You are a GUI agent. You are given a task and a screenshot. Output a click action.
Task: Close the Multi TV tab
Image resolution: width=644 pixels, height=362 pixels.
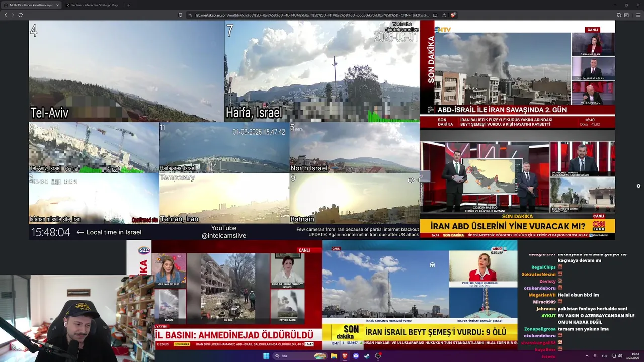pyautogui.click(x=57, y=5)
